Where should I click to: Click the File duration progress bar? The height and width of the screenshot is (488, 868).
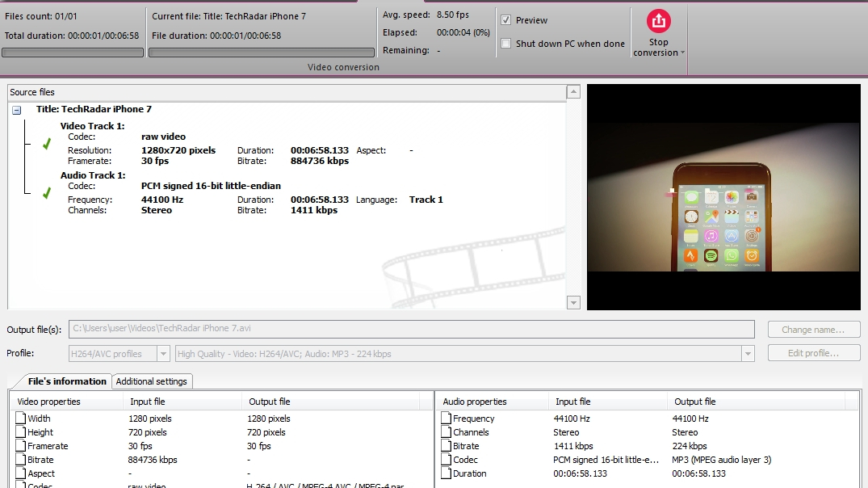point(262,53)
